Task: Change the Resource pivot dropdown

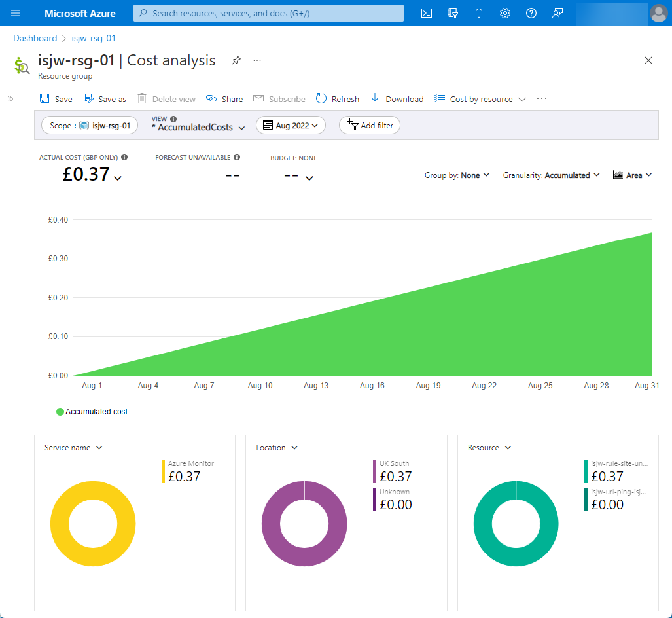Action: (x=489, y=448)
